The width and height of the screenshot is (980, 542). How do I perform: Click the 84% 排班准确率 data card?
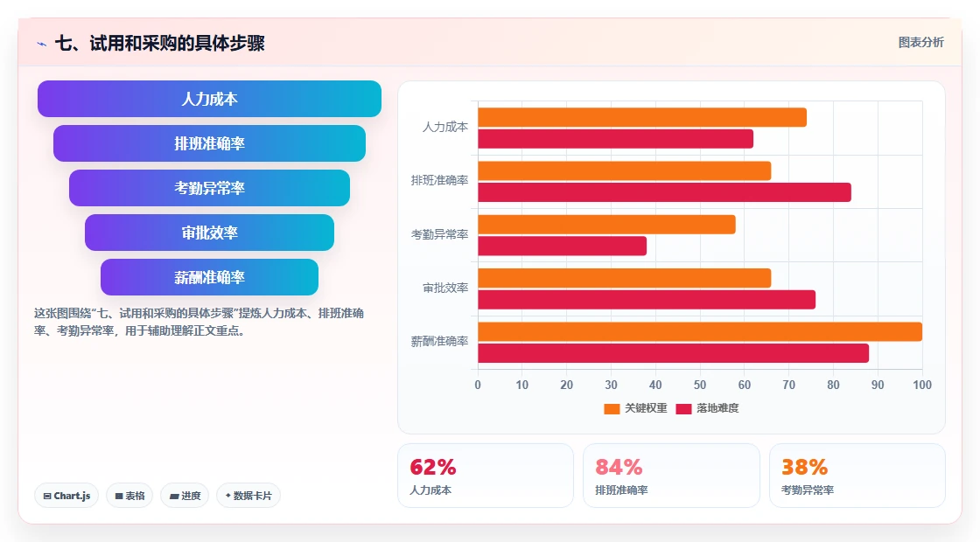click(x=671, y=476)
